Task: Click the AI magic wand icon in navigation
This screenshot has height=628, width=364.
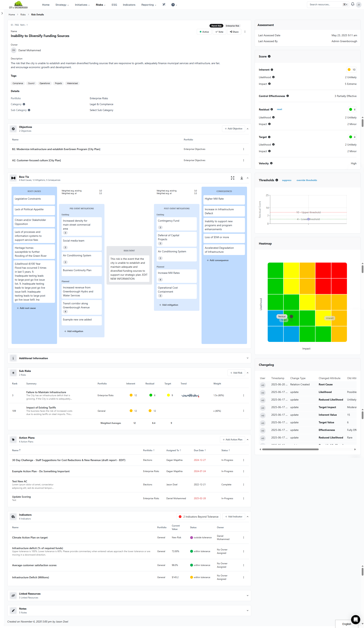Action: [164, 5]
